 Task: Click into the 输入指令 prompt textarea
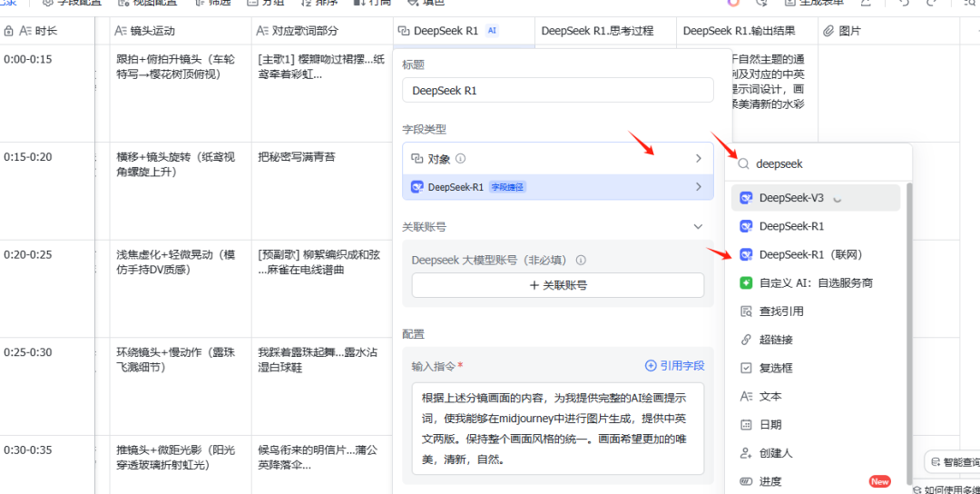(x=557, y=429)
